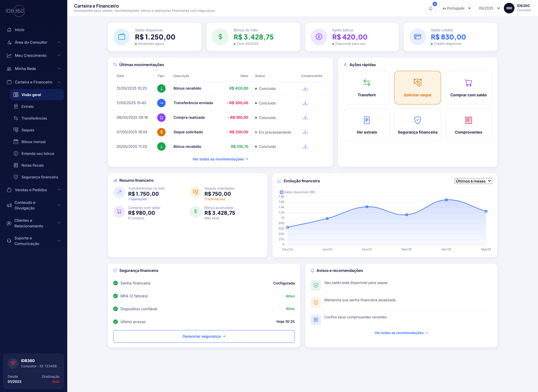The image size is (538, 392).
Task: Click the dollar icon on Bônus do mês card
Action: point(220,37)
